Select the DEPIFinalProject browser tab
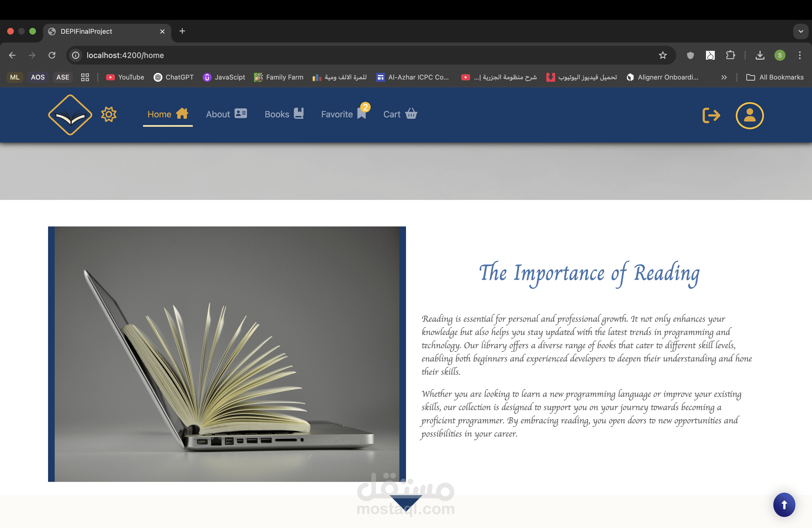The width and height of the screenshot is (812, 528). pos(107,31)
